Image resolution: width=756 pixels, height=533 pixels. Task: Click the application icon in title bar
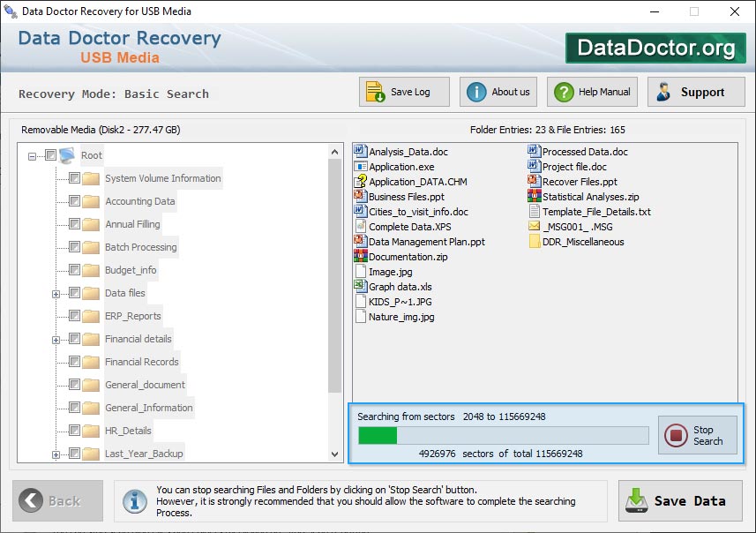11,11
